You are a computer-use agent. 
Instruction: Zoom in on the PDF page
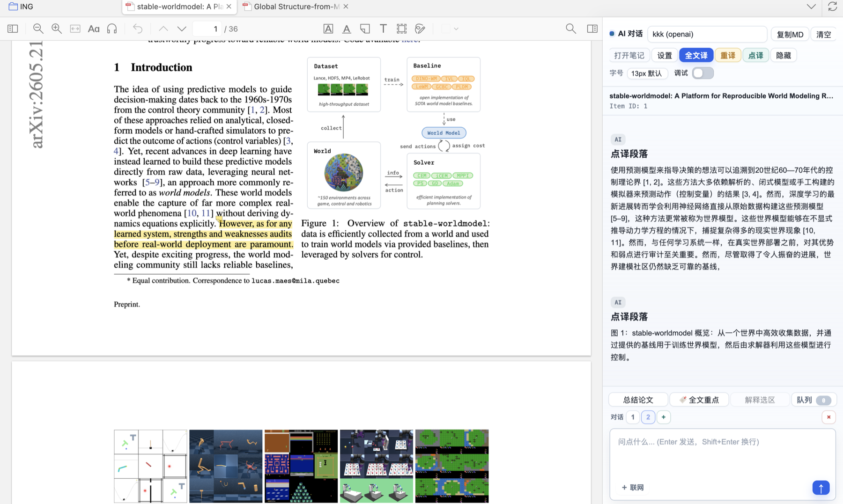pos(57,29)
